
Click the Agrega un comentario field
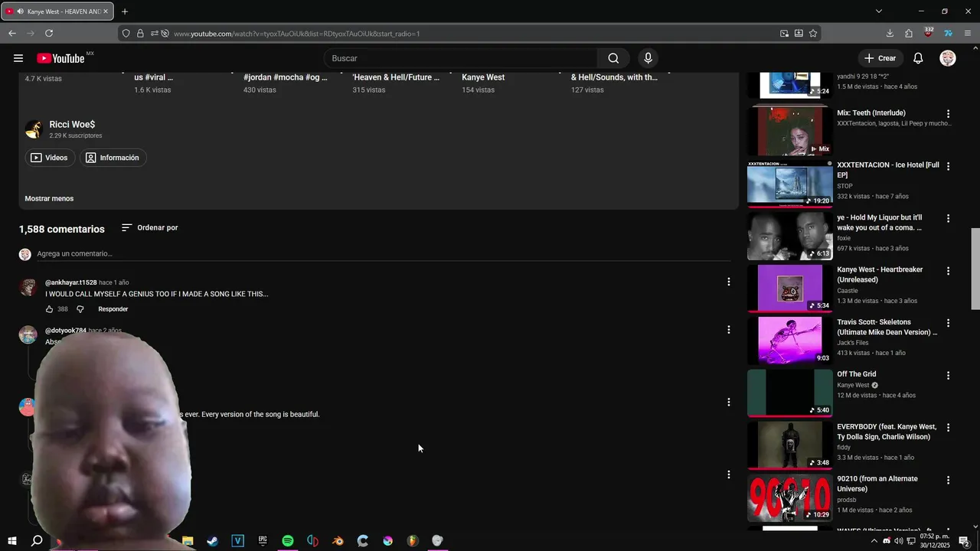(383, 253)
